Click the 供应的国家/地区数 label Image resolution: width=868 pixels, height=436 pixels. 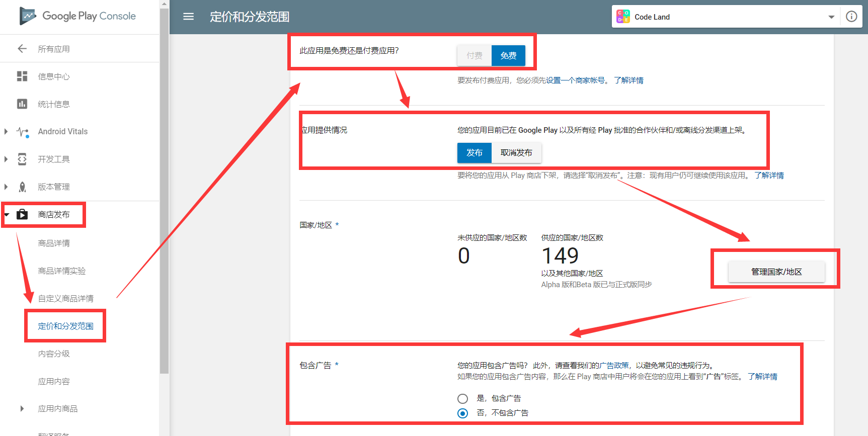point(572,238)
